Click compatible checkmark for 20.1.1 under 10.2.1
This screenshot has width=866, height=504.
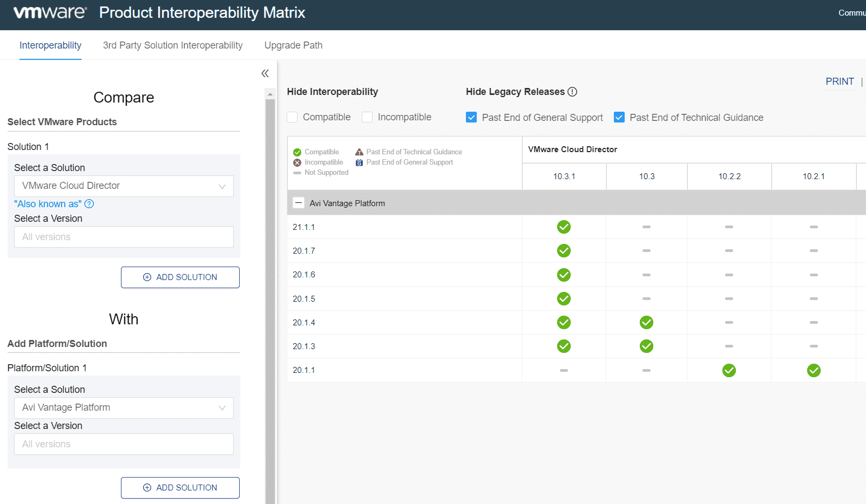814,370
